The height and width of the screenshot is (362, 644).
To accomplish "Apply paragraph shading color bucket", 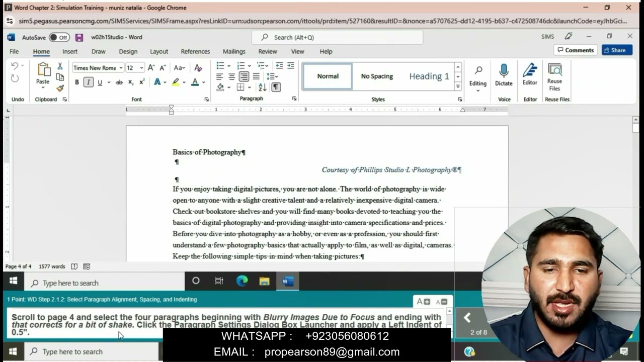I will tap(220, 87).
